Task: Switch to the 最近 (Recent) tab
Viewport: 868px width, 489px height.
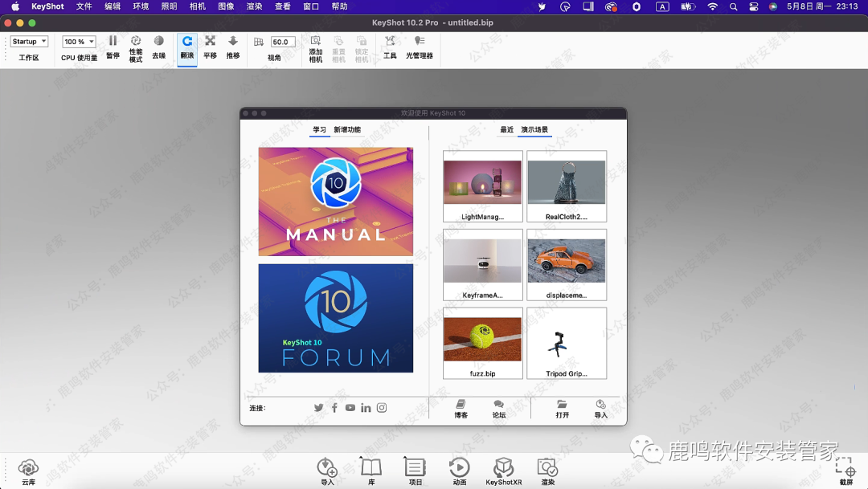Action: pos(506,130)
